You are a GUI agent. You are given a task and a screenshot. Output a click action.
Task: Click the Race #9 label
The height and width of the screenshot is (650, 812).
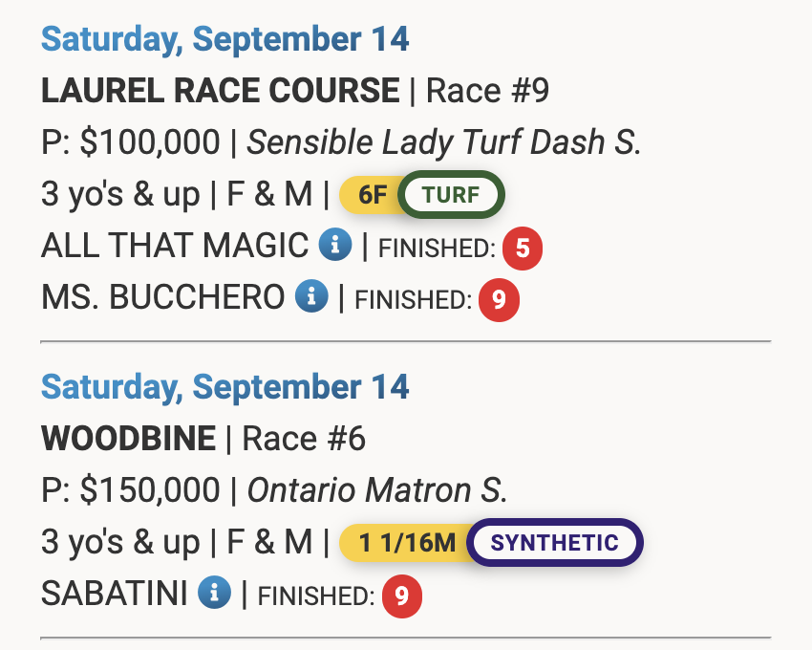(x=487, y=92)
